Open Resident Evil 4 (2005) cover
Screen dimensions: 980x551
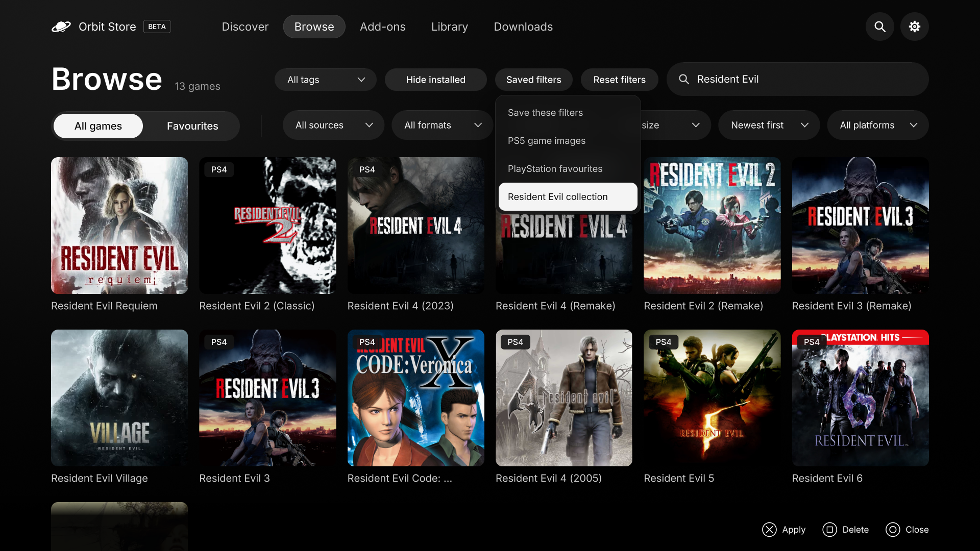pyautogui.click(x=564, y=398)
